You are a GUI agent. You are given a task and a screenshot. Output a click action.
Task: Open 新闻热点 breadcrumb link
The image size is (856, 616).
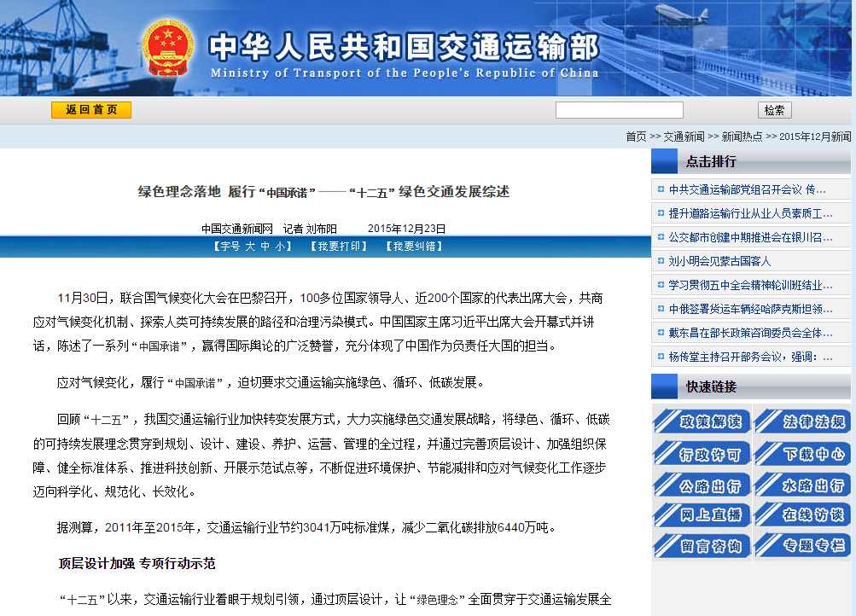(x=742, y=137)
